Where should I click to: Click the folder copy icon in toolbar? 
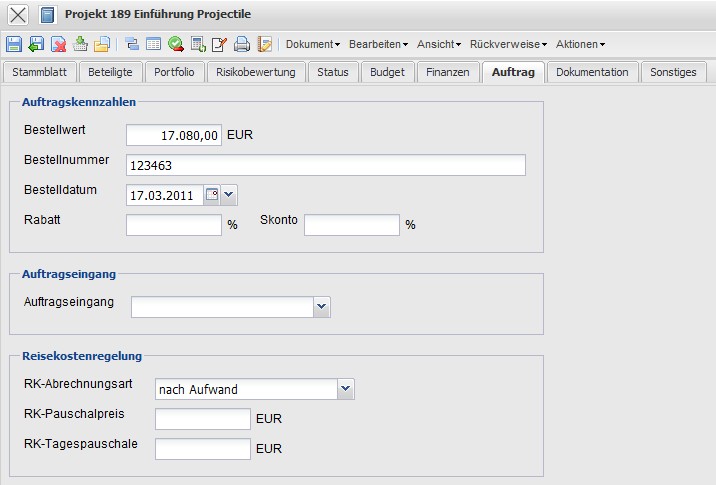(x=101, y=44)
